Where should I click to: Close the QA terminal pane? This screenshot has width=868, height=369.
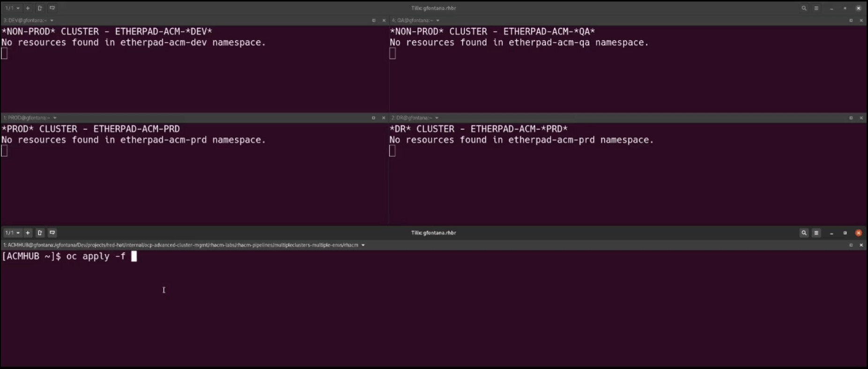click(861, 20)
